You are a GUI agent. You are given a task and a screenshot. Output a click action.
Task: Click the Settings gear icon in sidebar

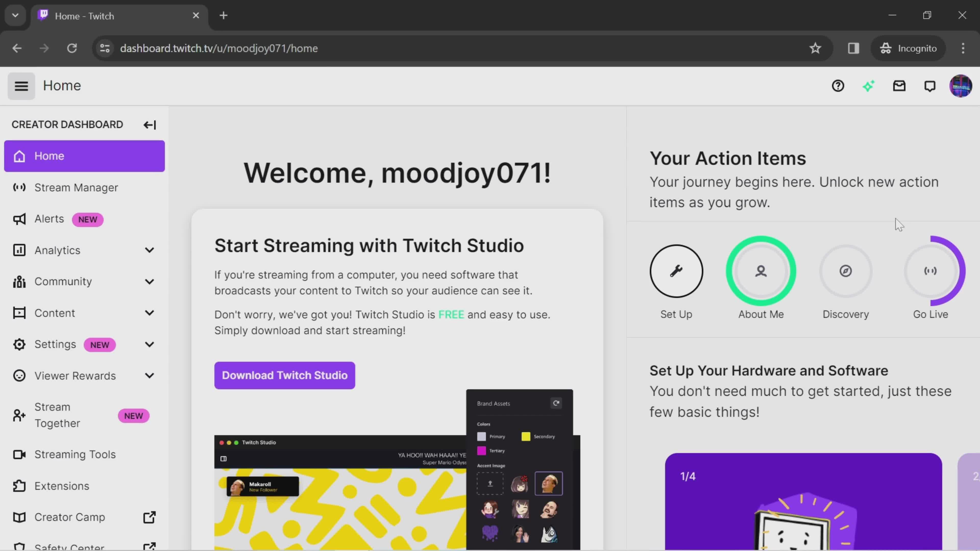pyautogui.click(x=19, y=345)
